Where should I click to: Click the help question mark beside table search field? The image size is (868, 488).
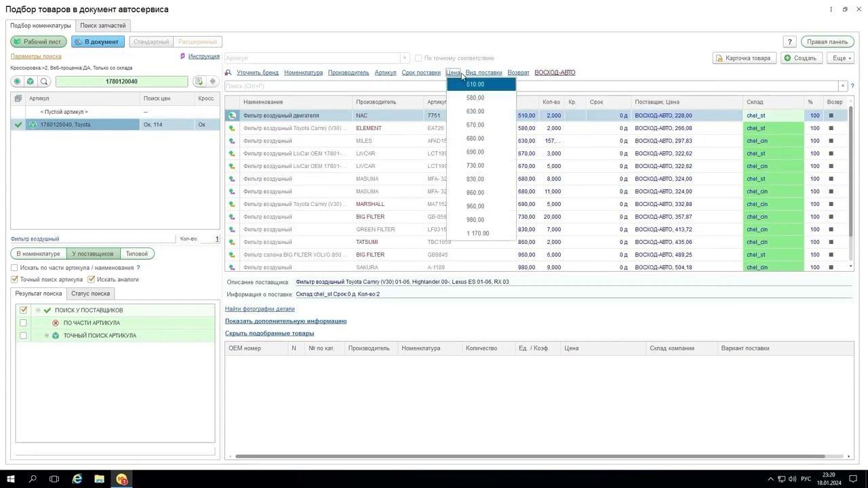tap(852, 86)
